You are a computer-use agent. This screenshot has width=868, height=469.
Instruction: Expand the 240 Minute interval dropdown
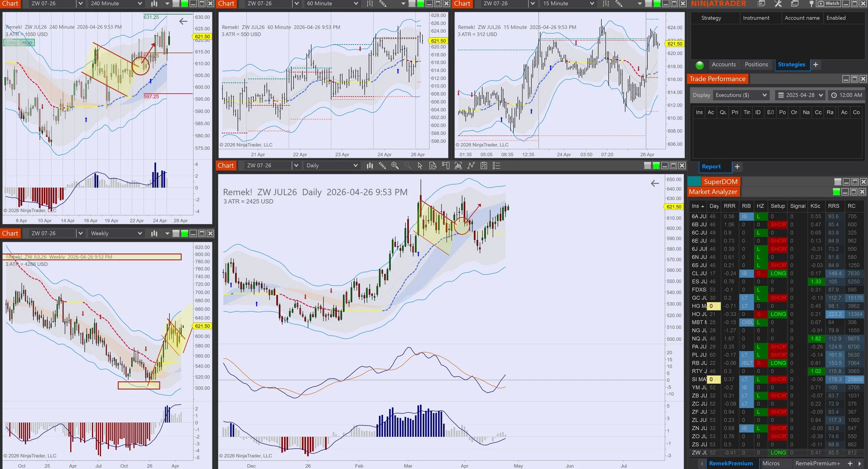[x=140, y=3]
